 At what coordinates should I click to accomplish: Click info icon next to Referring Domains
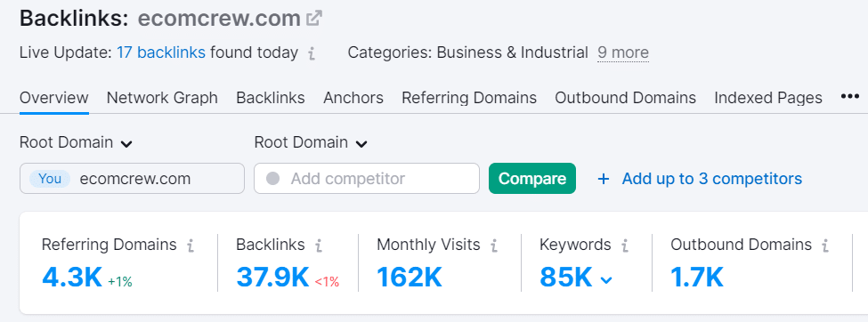click(x=191, y=246)
